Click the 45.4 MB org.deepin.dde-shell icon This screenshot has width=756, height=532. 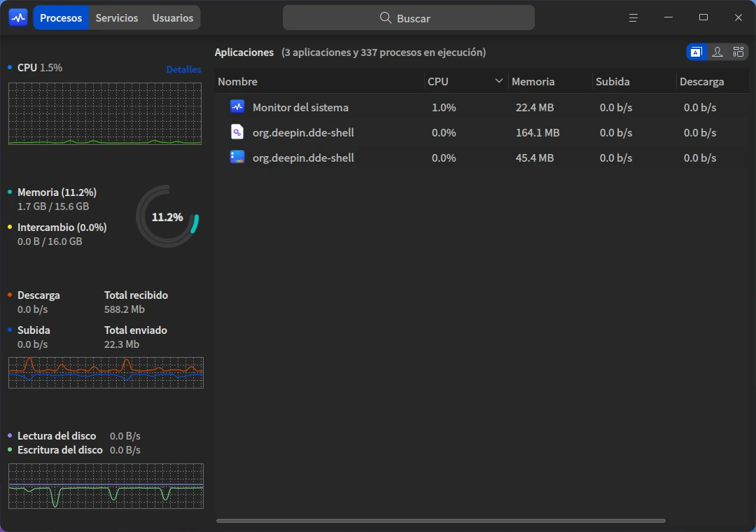[237, 157]
